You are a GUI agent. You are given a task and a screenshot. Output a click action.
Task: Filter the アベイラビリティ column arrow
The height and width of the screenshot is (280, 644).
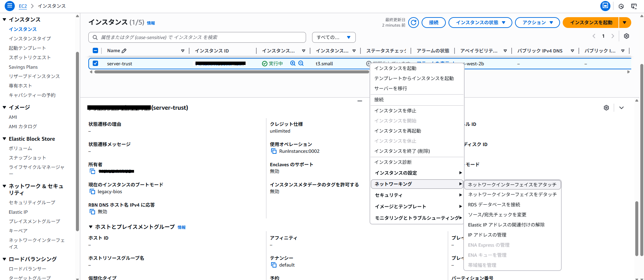[505, 51]
